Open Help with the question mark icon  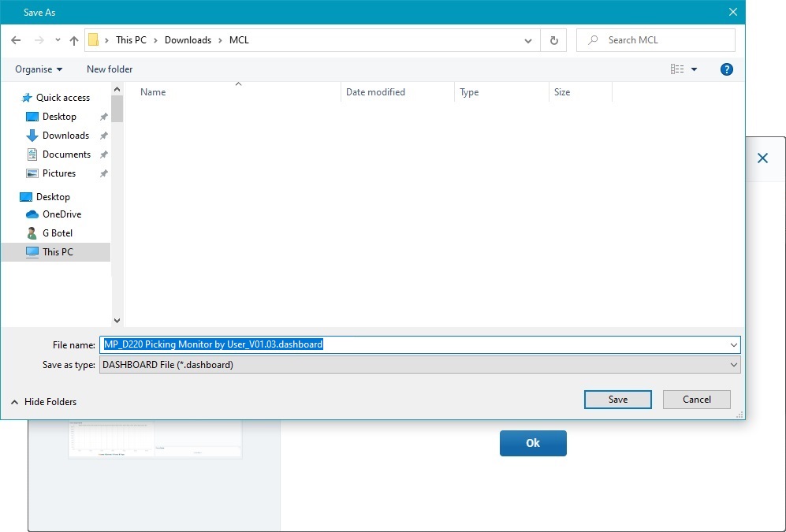726,69
